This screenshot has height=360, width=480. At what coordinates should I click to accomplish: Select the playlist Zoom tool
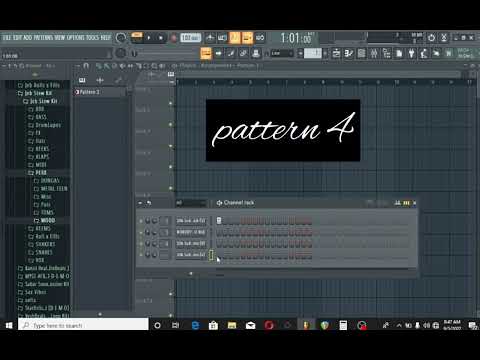pyautogui.click(x=155, y=66)
